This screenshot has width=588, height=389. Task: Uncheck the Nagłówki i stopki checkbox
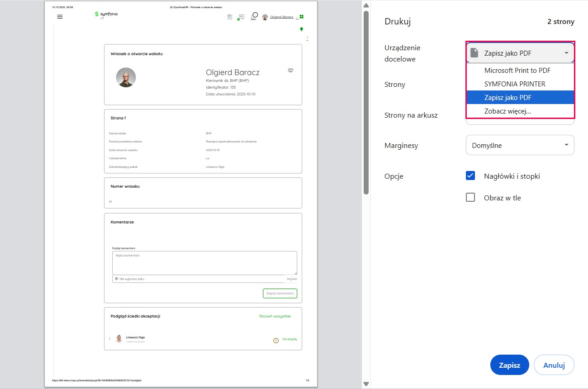click(470, 176)
